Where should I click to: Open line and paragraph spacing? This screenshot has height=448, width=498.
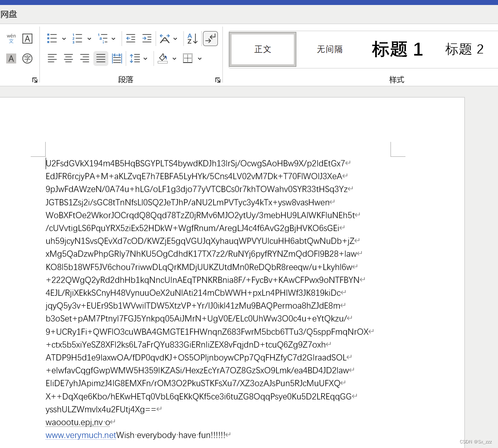coord(135,58)
